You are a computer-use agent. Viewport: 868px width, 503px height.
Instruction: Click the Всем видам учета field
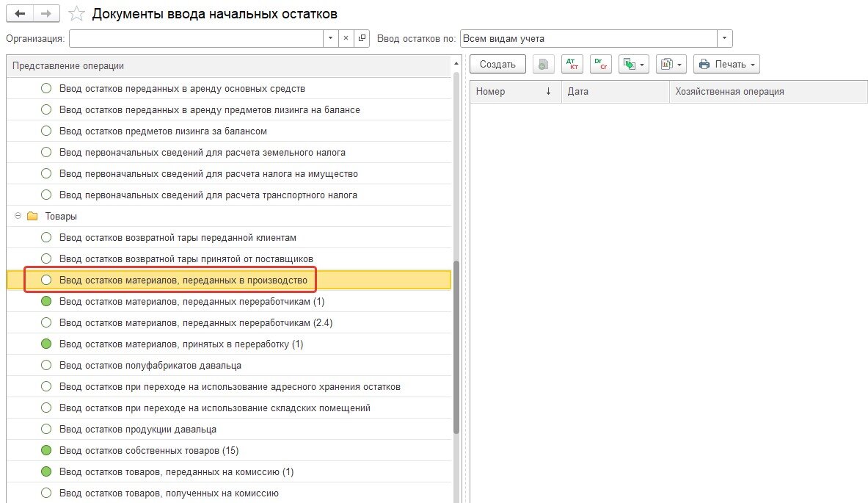[588, 38]
